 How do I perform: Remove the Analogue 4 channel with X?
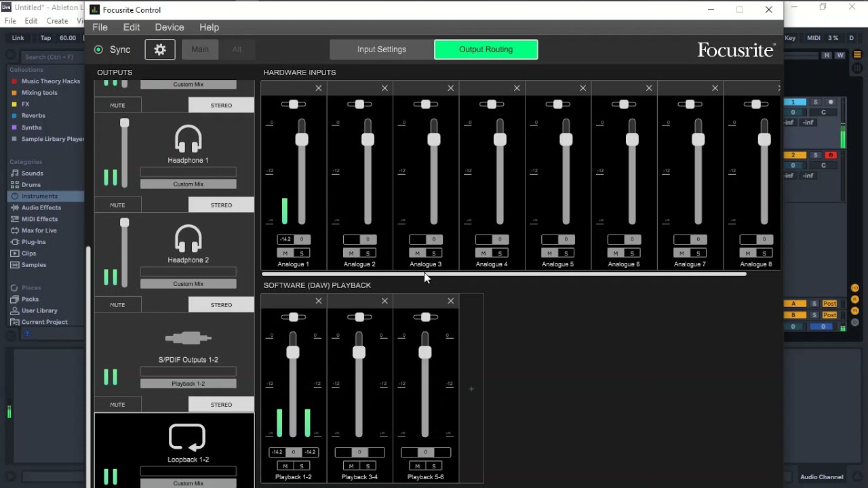[517, 88]
